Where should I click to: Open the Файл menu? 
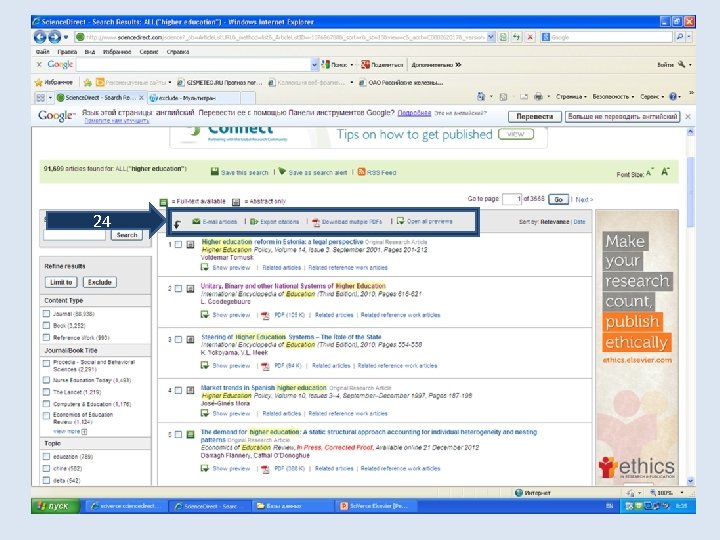(x=42, y=52)
